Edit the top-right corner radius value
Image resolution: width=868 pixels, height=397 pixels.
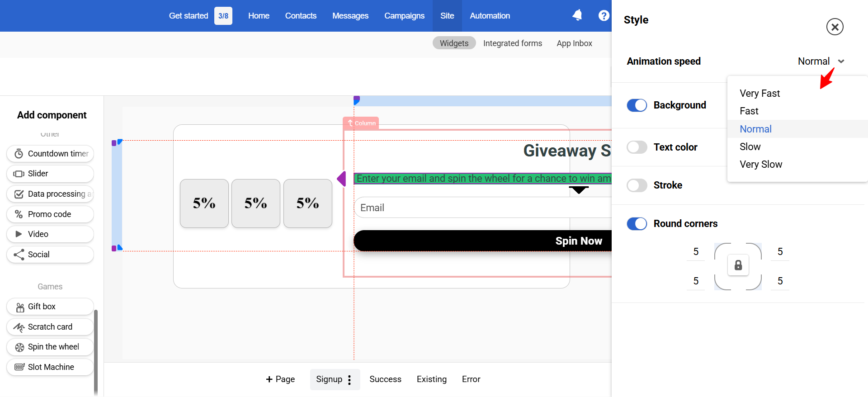(x=780, y=252)
